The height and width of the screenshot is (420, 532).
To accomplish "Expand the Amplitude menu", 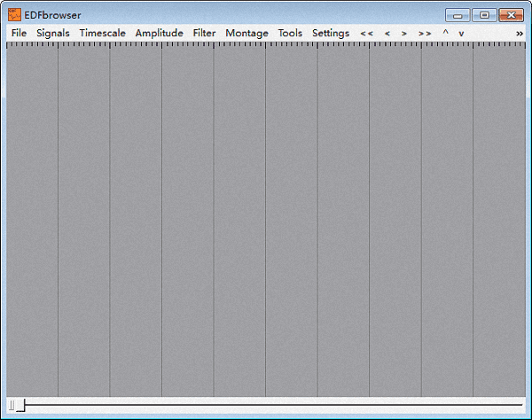I will [159, 34].
